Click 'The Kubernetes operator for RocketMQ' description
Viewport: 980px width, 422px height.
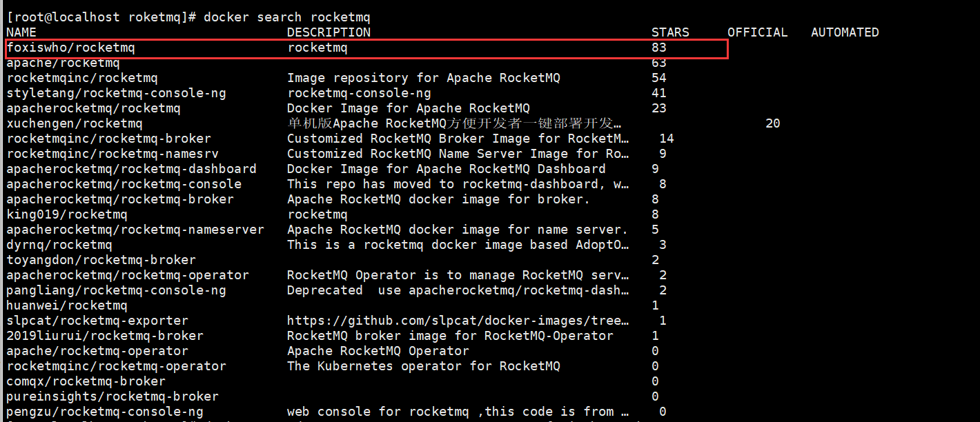pos(424,366)
